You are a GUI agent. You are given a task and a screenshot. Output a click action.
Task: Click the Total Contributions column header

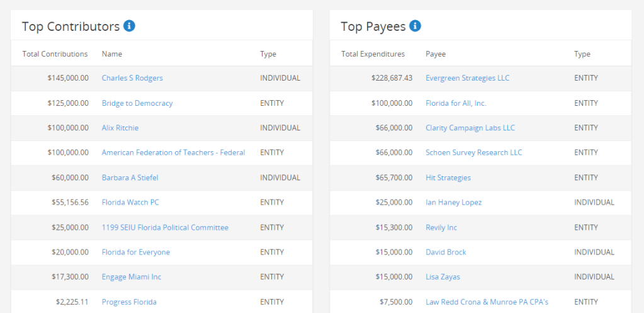click(55, 54)
